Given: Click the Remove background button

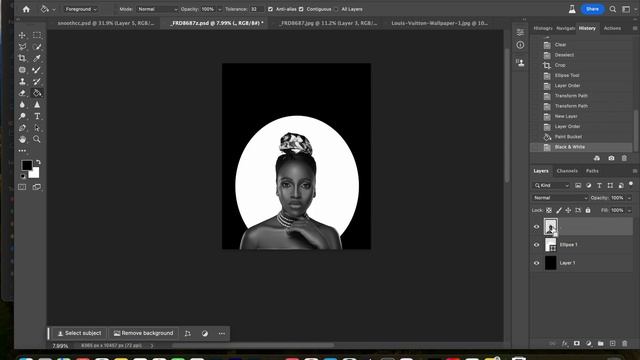Looking at the screenshot, I should point(143,333).
